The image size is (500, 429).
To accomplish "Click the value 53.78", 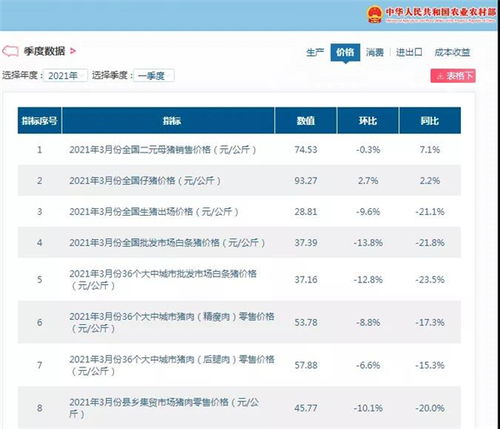I will pos(306,322).
